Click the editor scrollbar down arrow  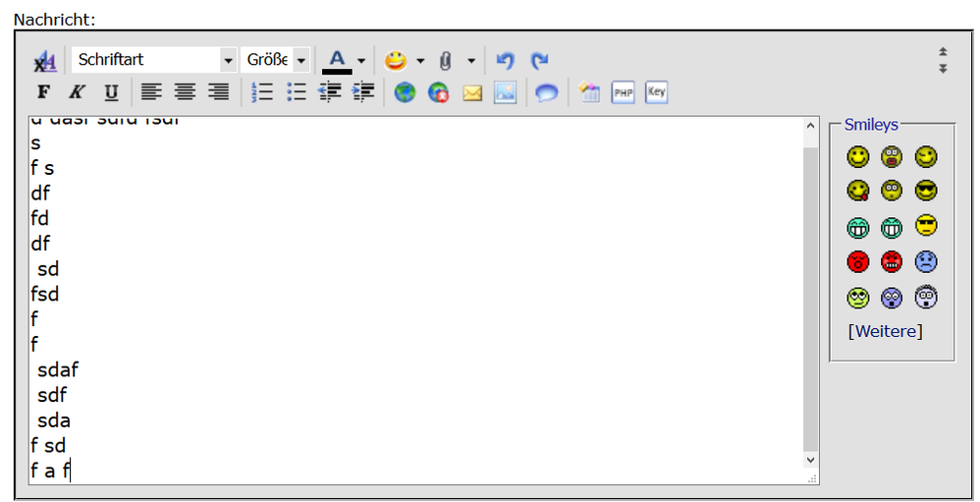(x=811, y=460)
